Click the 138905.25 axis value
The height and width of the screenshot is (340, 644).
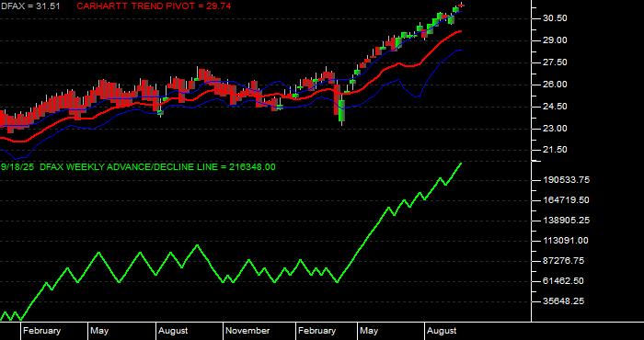click(x=567, y=221)
